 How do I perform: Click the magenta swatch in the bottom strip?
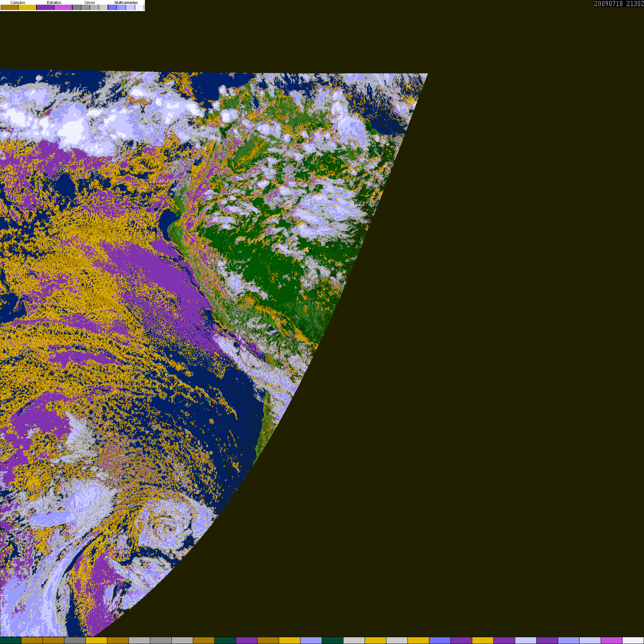pyautogui.click(x=612, y=640)
